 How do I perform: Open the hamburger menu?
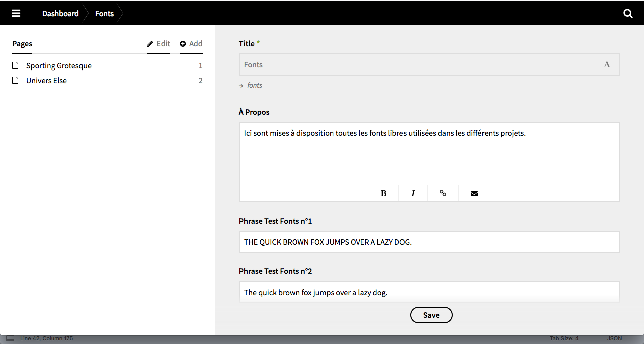pyautogui.click(x=16, y=13)
